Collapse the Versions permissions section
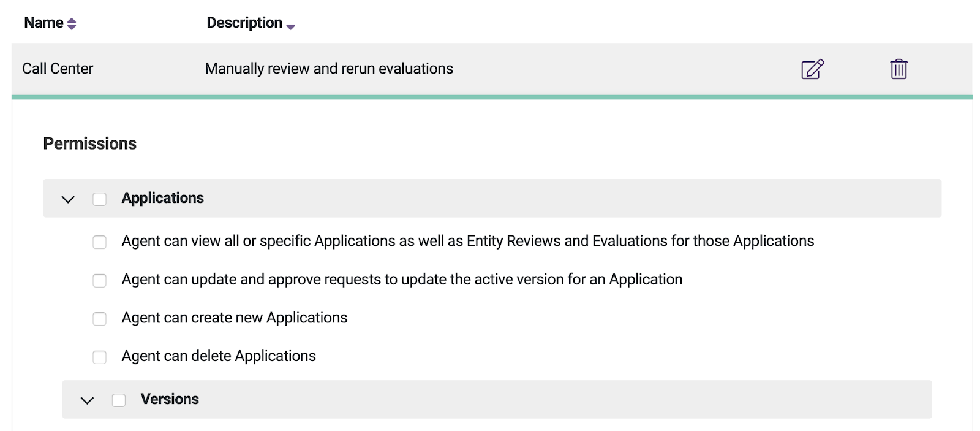The height and width of the screenshot is (431, 980). tap(88, 400)
